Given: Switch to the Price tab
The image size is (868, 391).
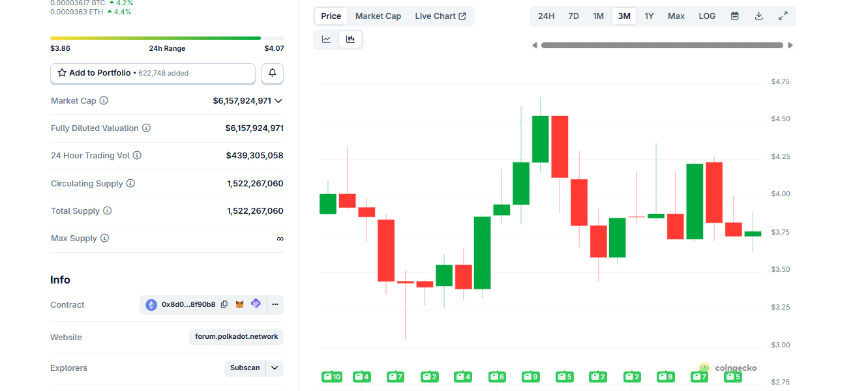Looking at the screenshot, I should pos(331,16).
